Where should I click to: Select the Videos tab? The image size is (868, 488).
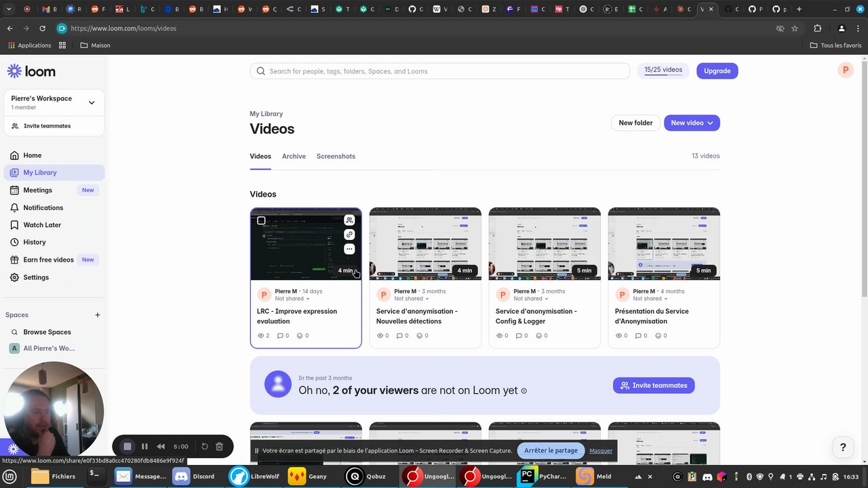[260, 156]
